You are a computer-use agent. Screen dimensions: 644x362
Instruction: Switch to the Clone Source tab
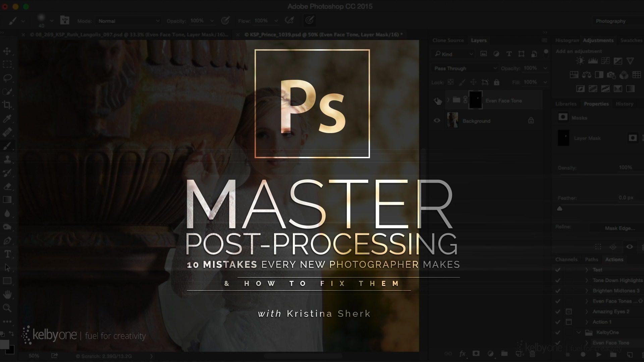tap(448, 40)
